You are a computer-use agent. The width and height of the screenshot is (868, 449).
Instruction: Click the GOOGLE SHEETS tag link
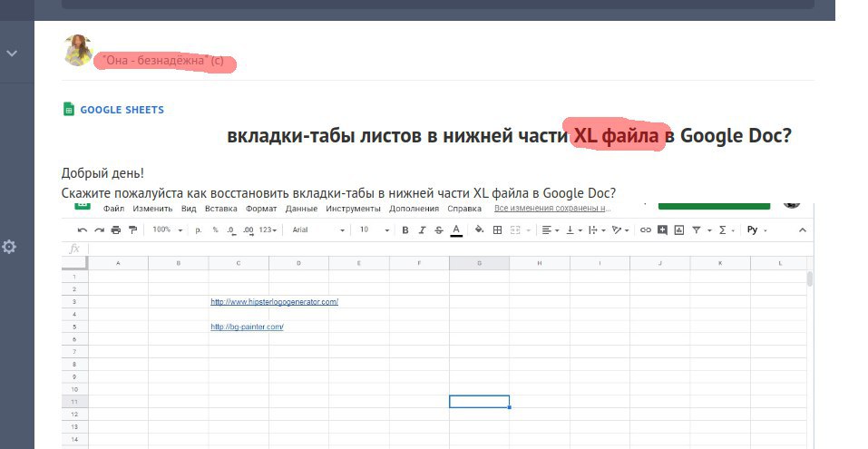(122, 110)
